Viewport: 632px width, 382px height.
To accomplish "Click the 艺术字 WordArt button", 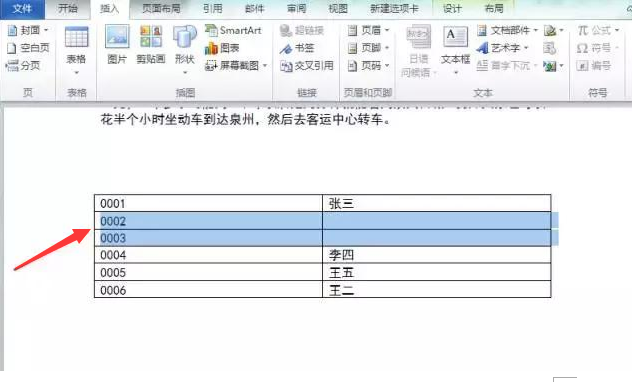I will pyautogui.click(x=502, y=48).
